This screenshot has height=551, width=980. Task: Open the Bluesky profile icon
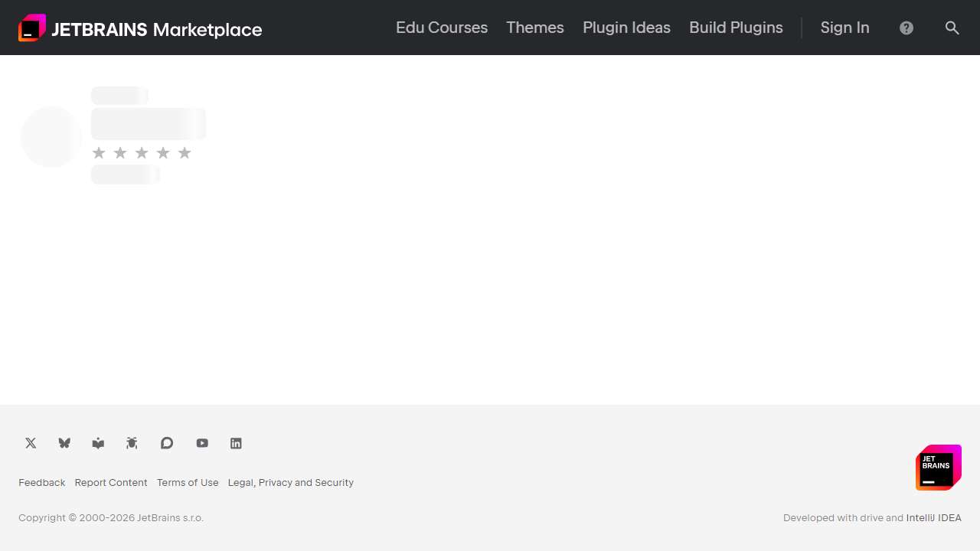(x=64, y=443)
